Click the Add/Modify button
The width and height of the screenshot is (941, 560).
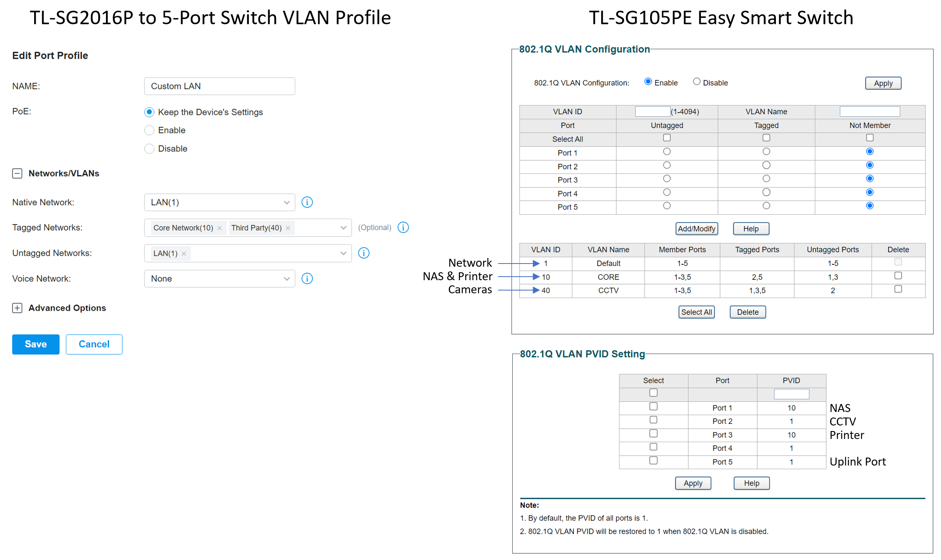click(x=696, y=229)
